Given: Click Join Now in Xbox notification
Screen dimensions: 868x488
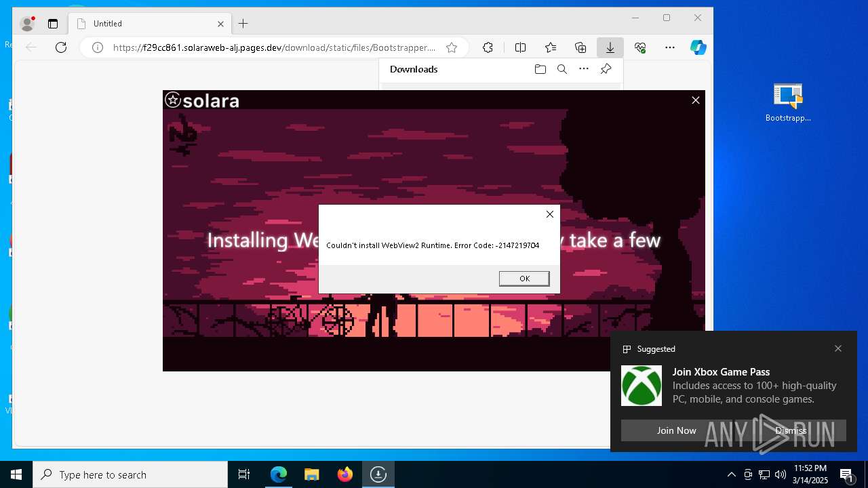Looking at the screenshot, I should pyautogui.click(x=676, y=430).
